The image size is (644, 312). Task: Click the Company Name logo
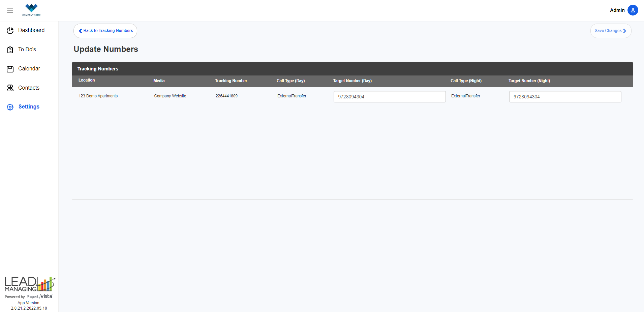point(31,10)
